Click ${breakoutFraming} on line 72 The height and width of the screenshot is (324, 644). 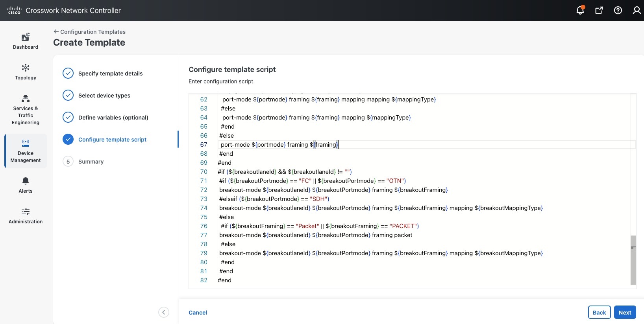421,190
